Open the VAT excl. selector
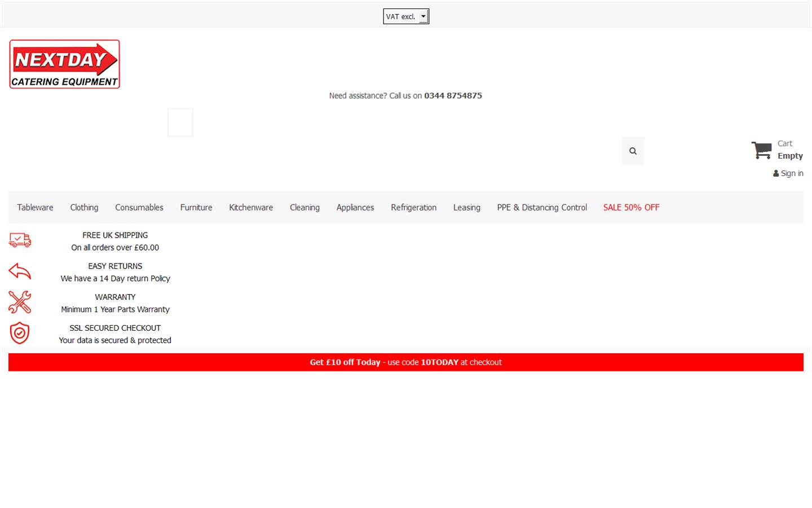Image resolution: width=812 pixels, height=508 pixels. (x=401, y=16)
